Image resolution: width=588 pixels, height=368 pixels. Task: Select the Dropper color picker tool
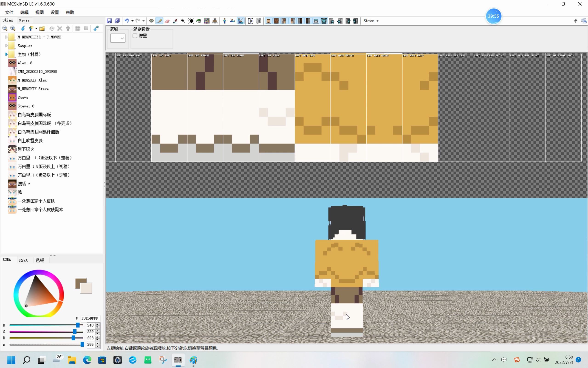[175, 21]
